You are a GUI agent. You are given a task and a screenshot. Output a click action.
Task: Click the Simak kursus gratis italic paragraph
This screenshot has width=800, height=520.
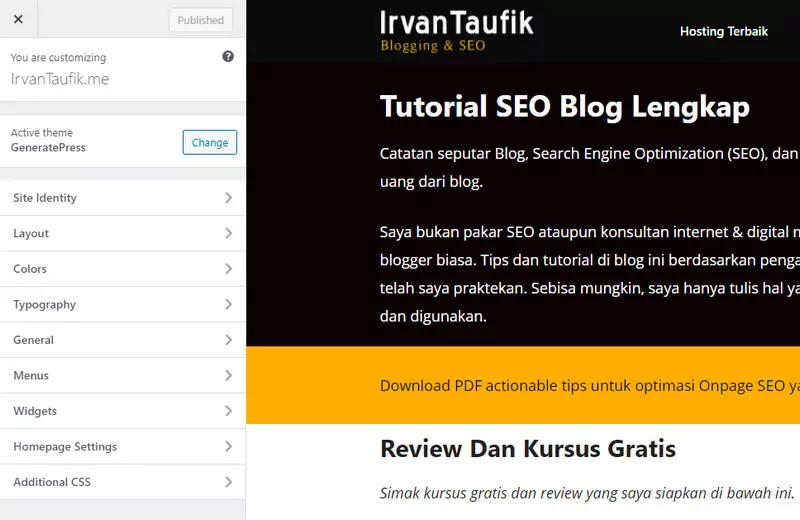click(587, 493)
